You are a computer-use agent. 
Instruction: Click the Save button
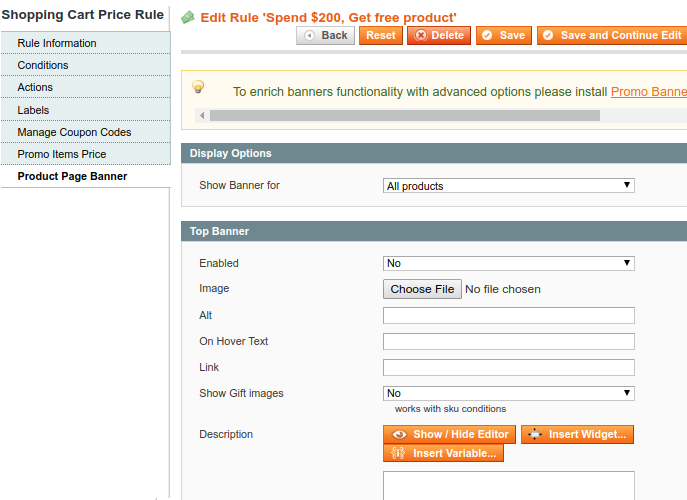click(502, 35)
